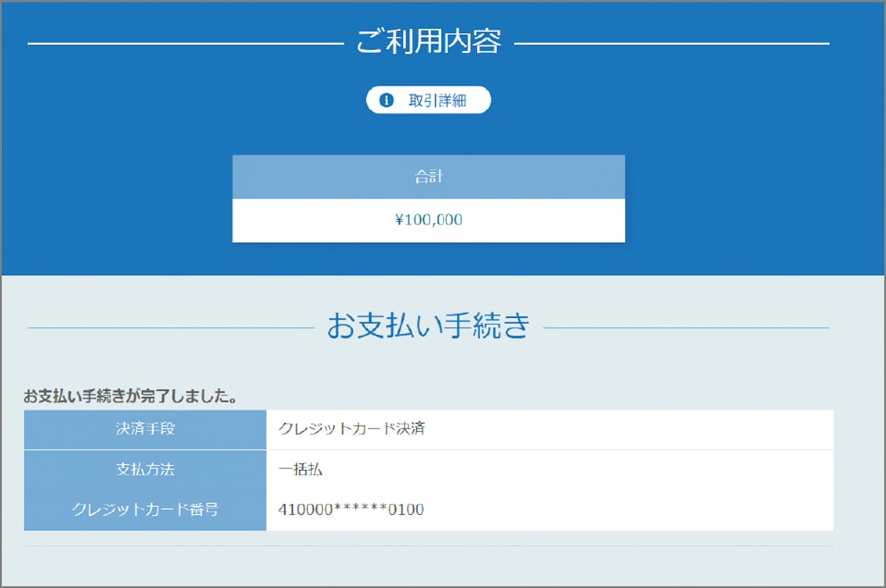
Task: Open the 取引詳細 transaction details button
Action: point(436,100)
